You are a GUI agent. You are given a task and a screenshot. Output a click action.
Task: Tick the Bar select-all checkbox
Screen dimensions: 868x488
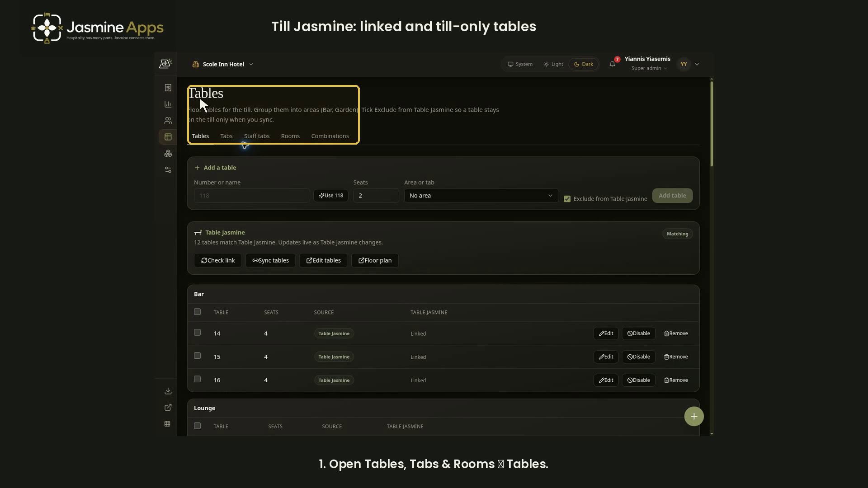coord(197,312)
